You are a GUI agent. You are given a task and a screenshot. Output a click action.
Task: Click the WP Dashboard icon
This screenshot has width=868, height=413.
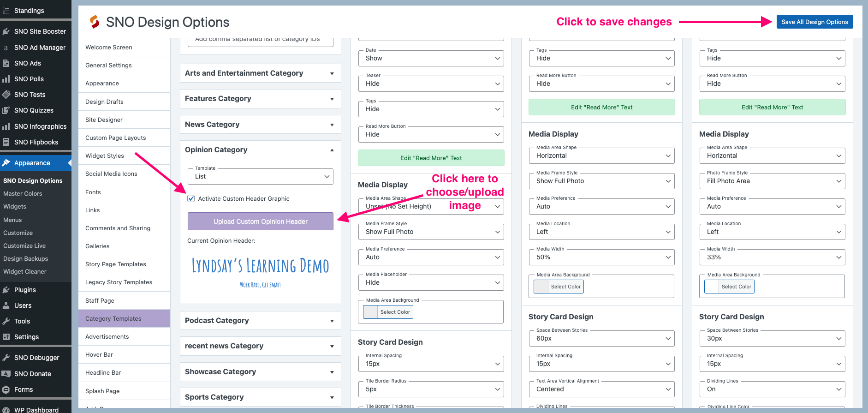6,410
